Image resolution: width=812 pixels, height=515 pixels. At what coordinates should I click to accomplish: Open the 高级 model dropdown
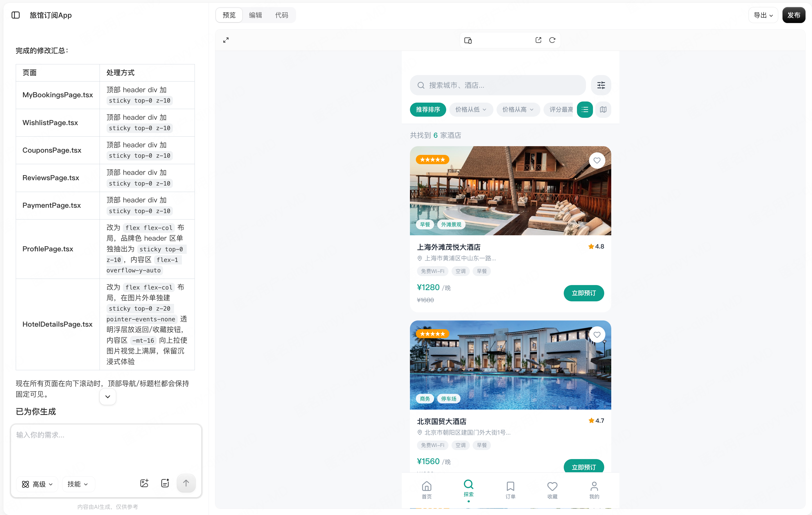coord(37,484)
